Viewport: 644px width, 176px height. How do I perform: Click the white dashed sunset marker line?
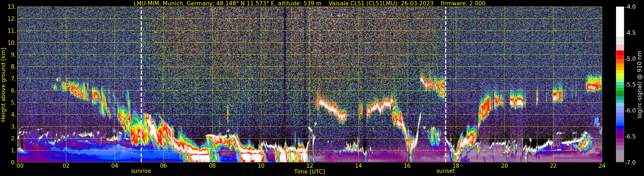446,85
